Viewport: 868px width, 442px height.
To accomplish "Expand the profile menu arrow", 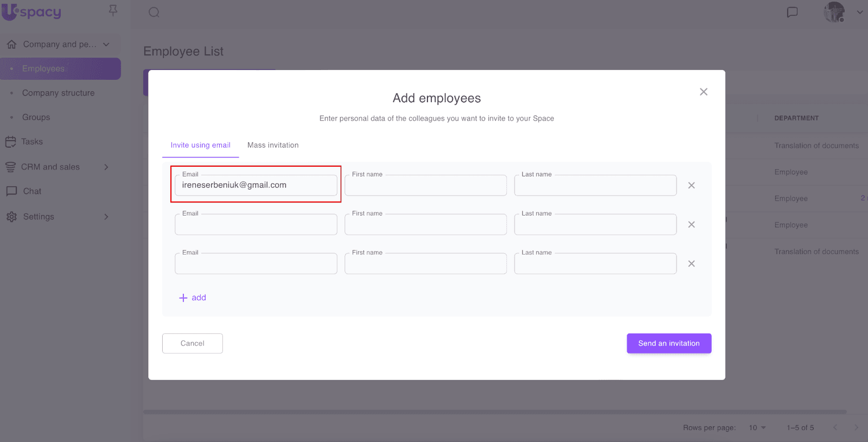I will pos(859,12).
